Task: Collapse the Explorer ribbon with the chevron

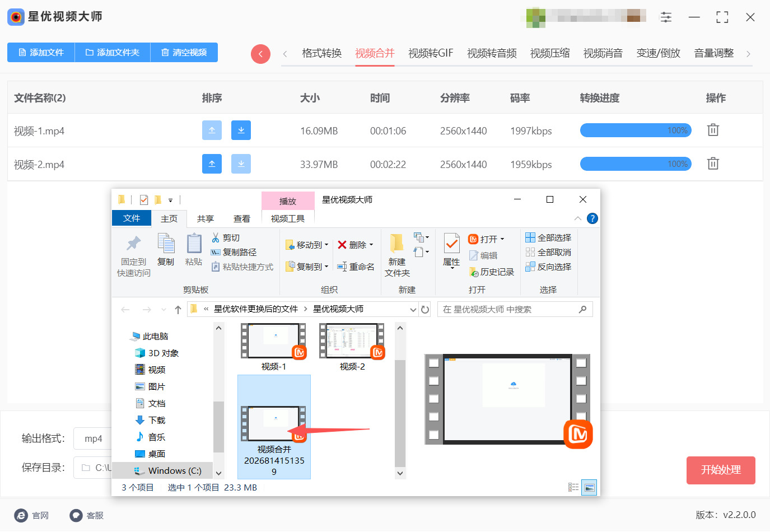Action: pos(578,218)
